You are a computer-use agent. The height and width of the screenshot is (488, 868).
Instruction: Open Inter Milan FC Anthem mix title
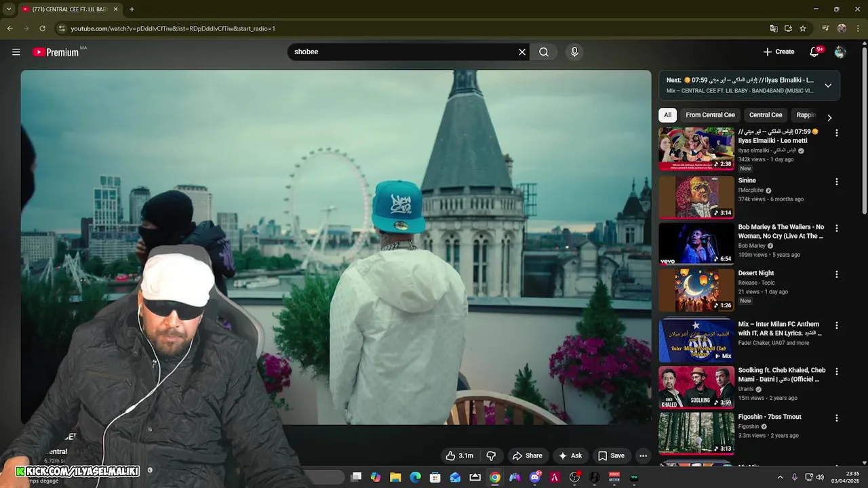click(780, 329)
